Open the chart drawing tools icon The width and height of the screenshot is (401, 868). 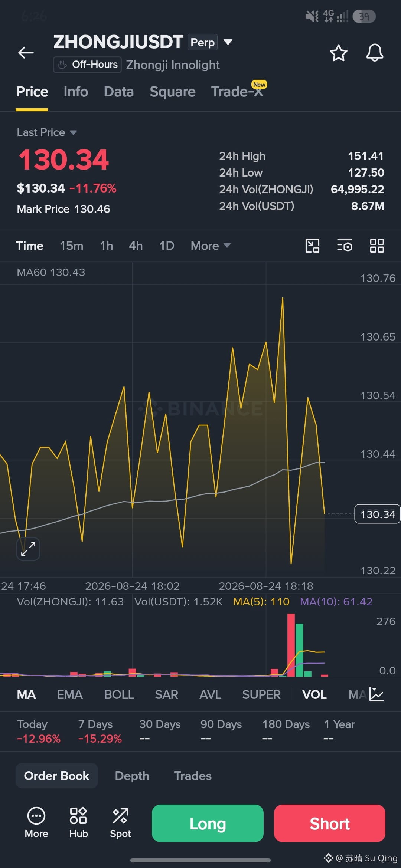coord(312,246)
